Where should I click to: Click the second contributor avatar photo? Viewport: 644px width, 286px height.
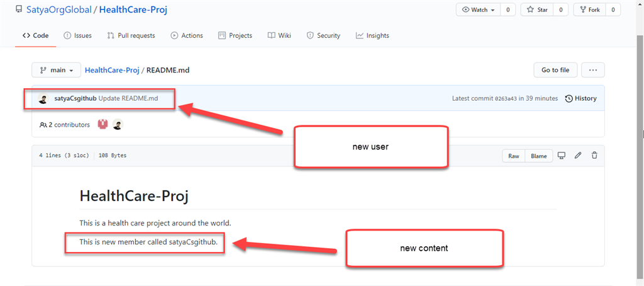tap(118, 124)
